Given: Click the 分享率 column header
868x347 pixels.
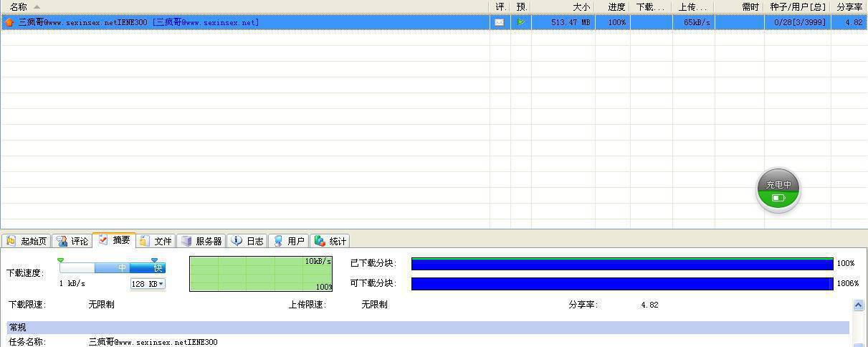Looking at the screenshot, I should (849, 6).
